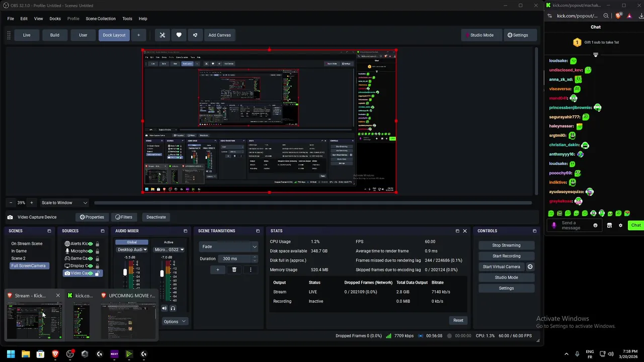Screen dimensions: 644x362
Task: Increase transition duration with up stepper
Action: (255, 256)
